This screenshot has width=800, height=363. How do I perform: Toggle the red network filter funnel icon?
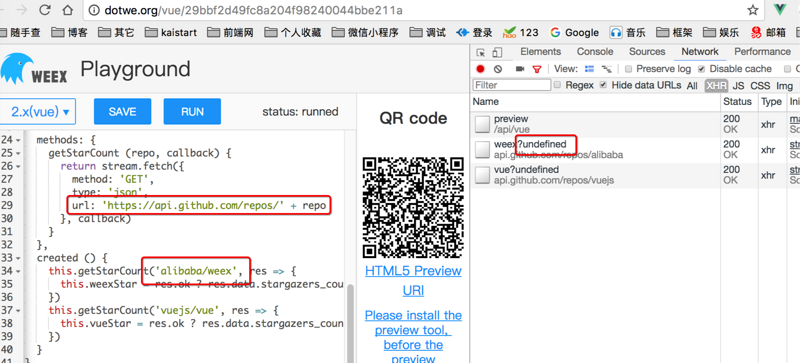click(537, 69)
